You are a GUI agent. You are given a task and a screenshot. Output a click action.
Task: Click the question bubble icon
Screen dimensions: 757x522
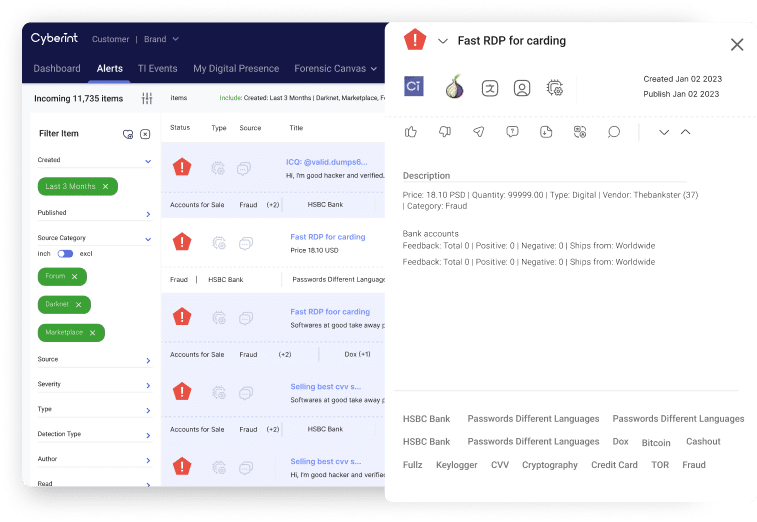(x=512, y=132)
